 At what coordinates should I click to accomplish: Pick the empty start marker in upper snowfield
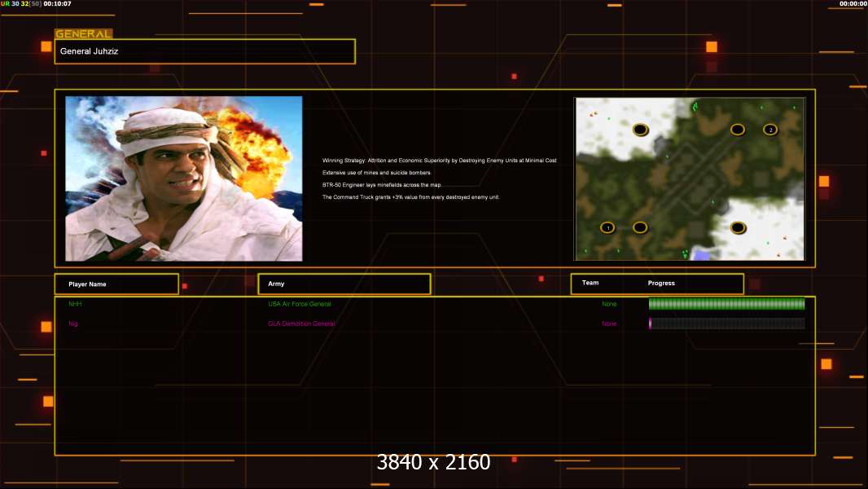tap(641, 130)
